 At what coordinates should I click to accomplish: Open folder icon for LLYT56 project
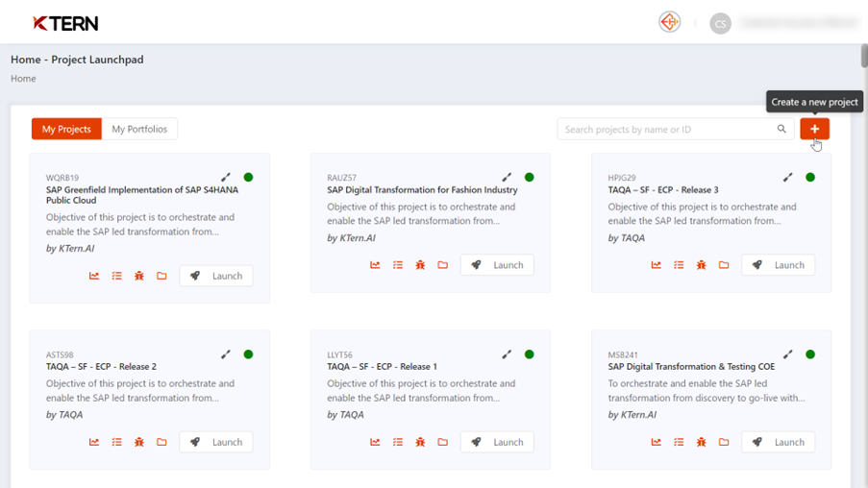click(x=443, y=442)
